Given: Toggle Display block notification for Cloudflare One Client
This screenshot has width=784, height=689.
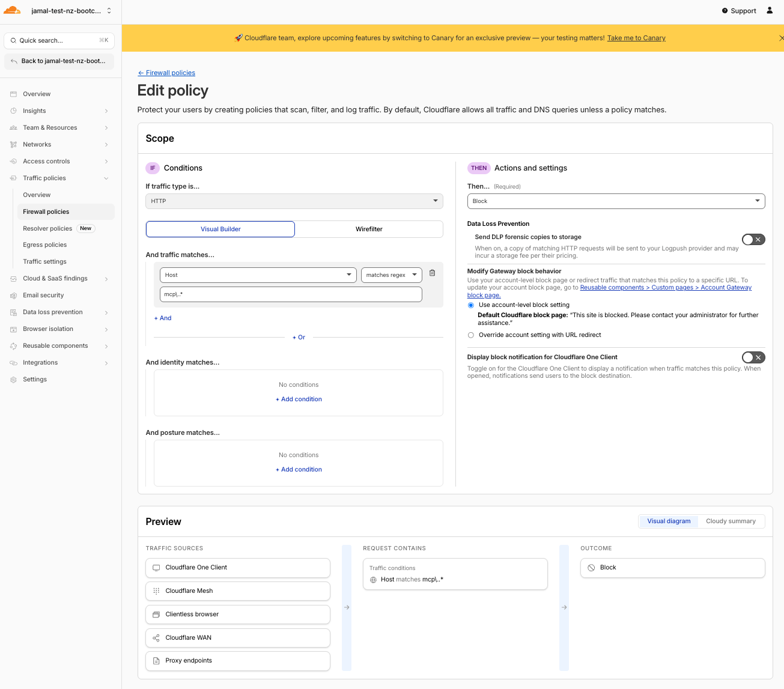Looking at the screenshot, I should tap(753, 357).
